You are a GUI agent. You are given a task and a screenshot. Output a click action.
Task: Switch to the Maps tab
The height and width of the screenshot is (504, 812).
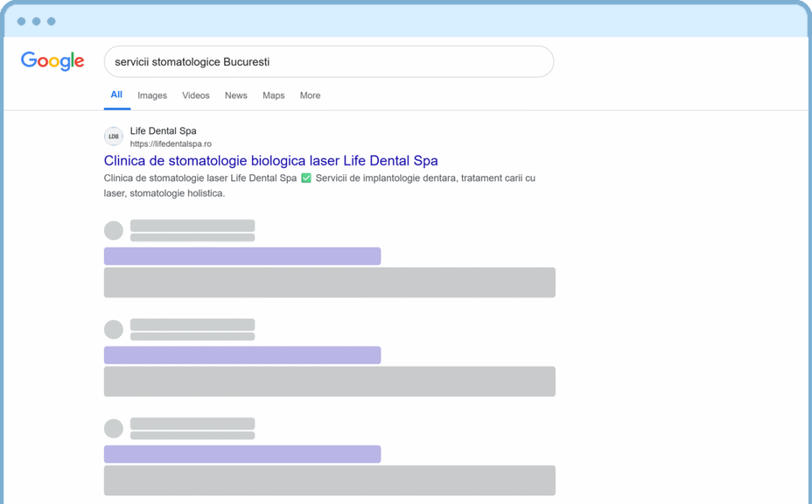pyautogui.click(x=274, y=95)
